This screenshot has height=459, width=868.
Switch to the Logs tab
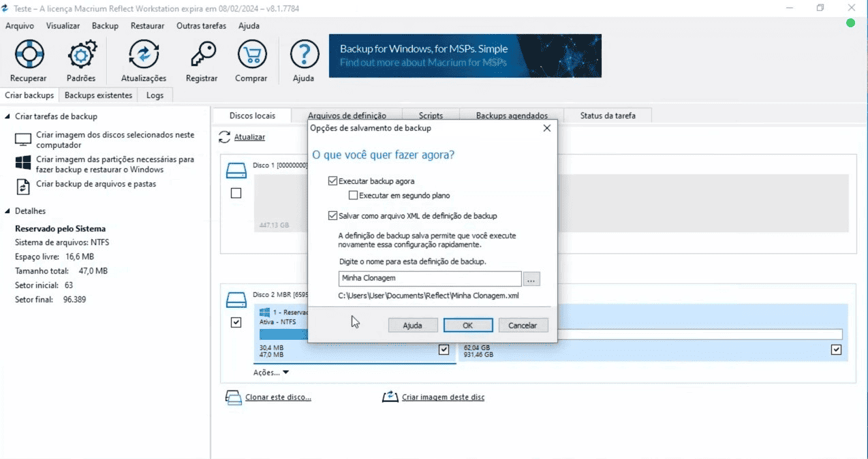155,95
